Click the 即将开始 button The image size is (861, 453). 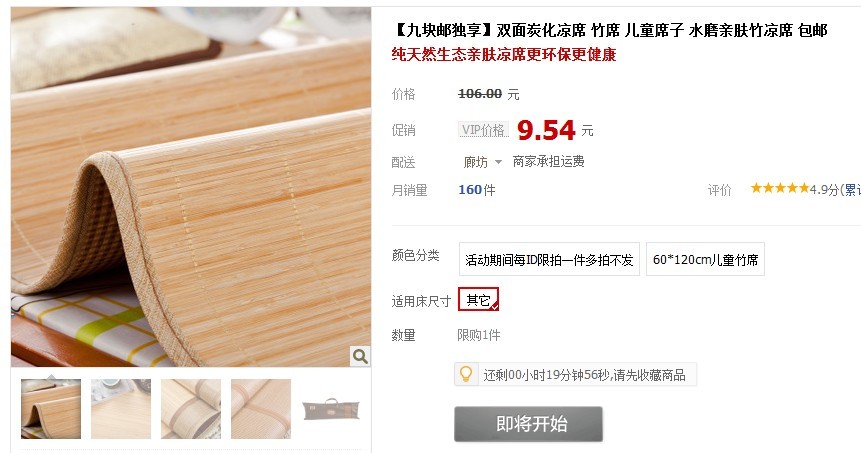coord(528,424)
